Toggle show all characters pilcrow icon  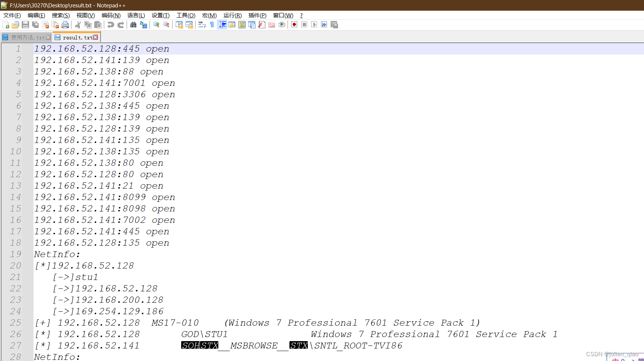click(212, 25)
